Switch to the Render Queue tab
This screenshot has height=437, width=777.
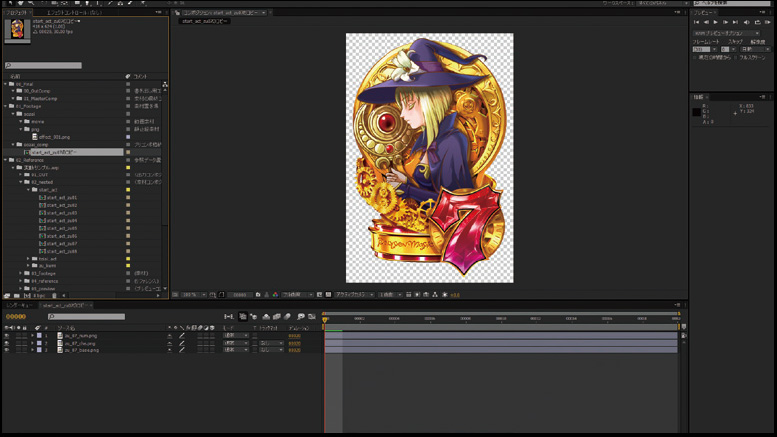[x=19, y=305]
